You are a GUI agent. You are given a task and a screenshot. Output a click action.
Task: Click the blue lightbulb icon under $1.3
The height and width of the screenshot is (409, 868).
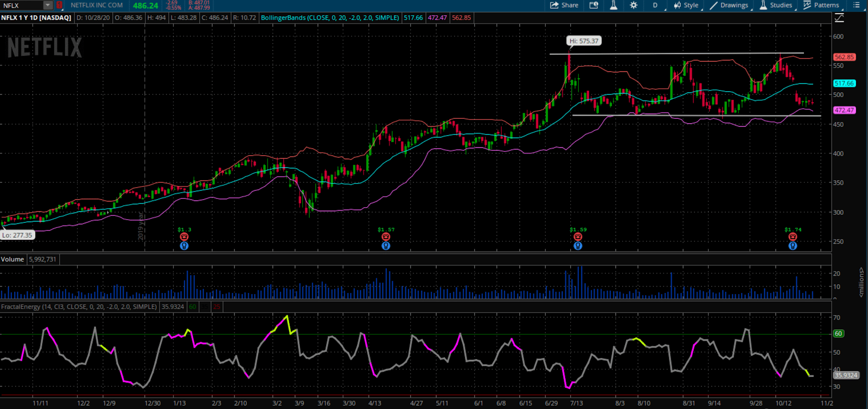(x=184, y=246)
